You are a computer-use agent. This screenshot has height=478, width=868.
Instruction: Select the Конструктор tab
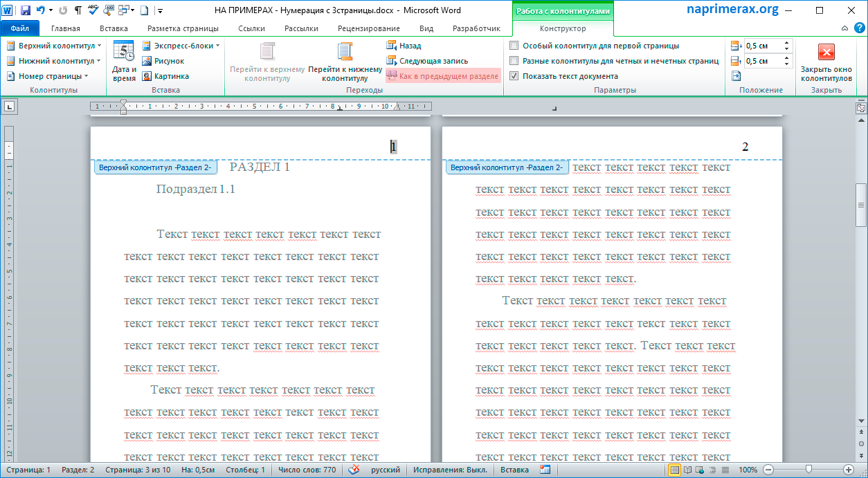[563, 28]
